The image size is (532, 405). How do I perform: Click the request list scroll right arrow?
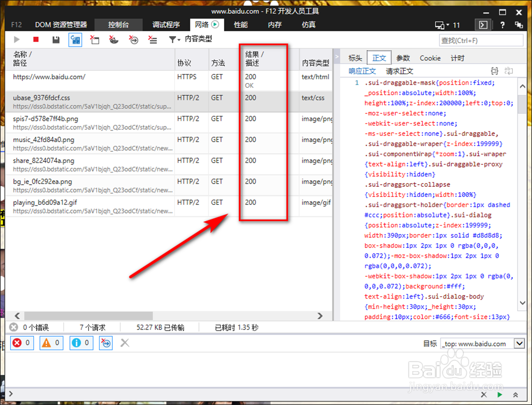tap(320, 316)
